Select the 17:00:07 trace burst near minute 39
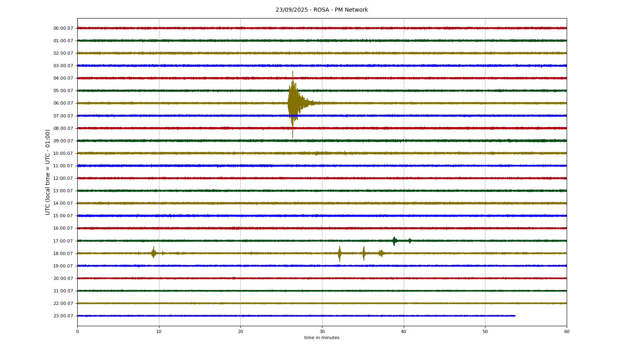The image size is (644, 362). click(x=394, y=241)
